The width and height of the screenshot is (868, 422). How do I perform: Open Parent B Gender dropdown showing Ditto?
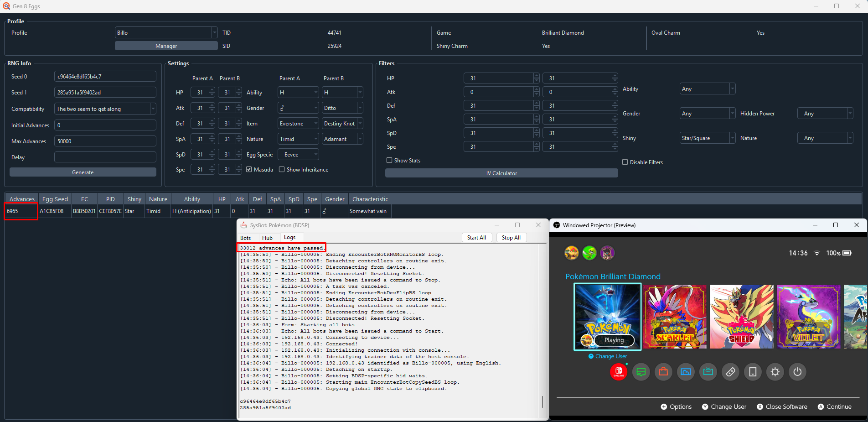[x=342, y=108]
